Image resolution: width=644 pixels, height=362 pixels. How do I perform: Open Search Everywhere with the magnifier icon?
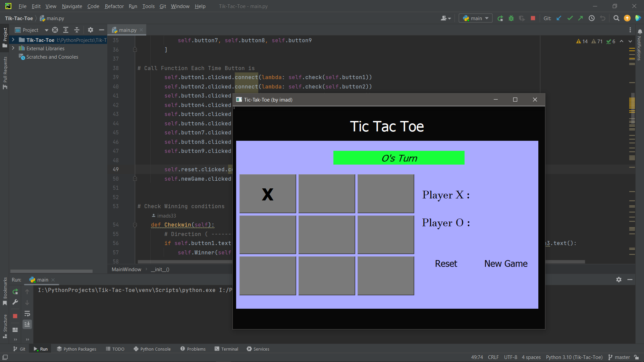click(x=616, y=18)
